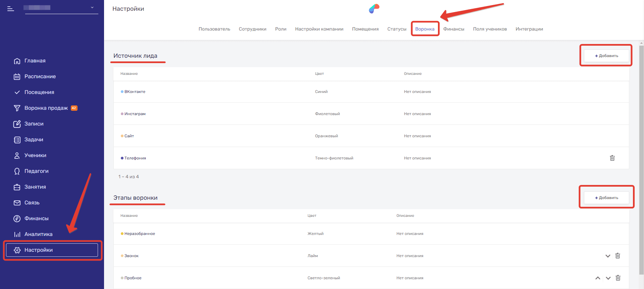Open Аналитика section in sidebar
This screenshot has height=289, width=644.
click(x=38, y=234)
